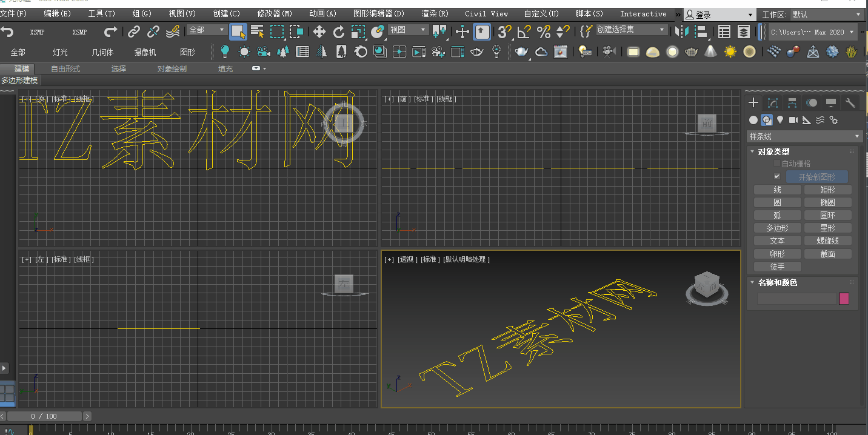
Task: Toggle Window/Crossing selection icon
Action: coord(296,32)
